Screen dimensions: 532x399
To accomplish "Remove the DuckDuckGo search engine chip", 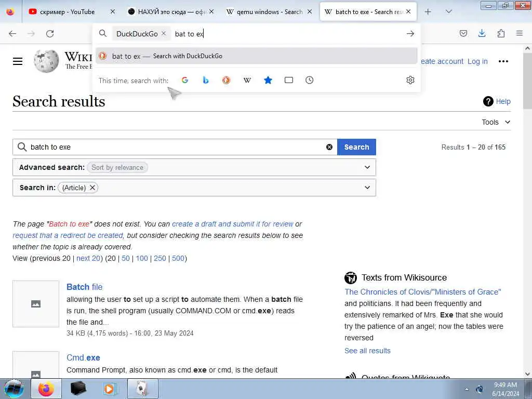I will [x=164, y=33].
